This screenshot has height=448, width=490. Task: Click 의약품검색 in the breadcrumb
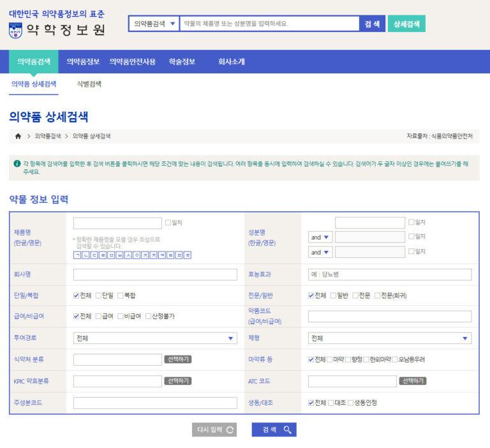tap(48, 136)
